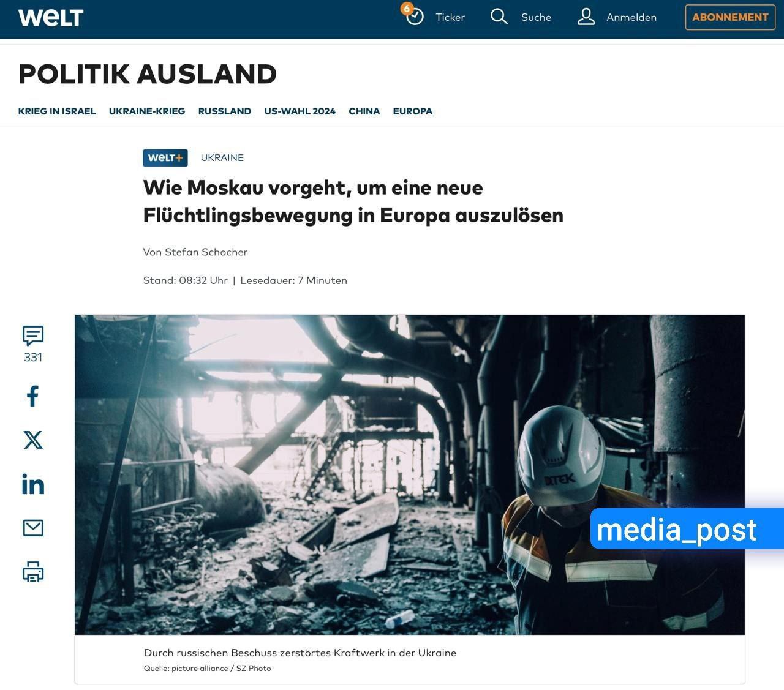Share article on X
Image resolution: width=784 pixels, height=690 pixels.
(33, 440)
